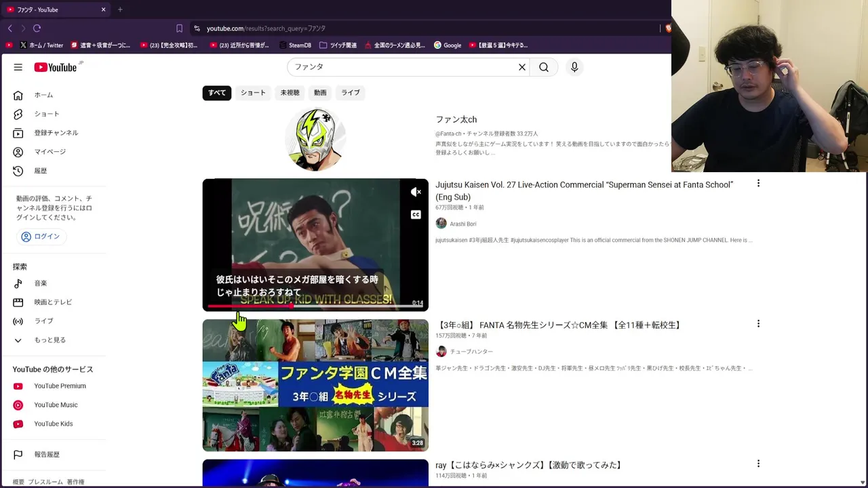Screen dimensions: 868x488
Task: Open YouTube Music service link
Action: coord(56,405)
